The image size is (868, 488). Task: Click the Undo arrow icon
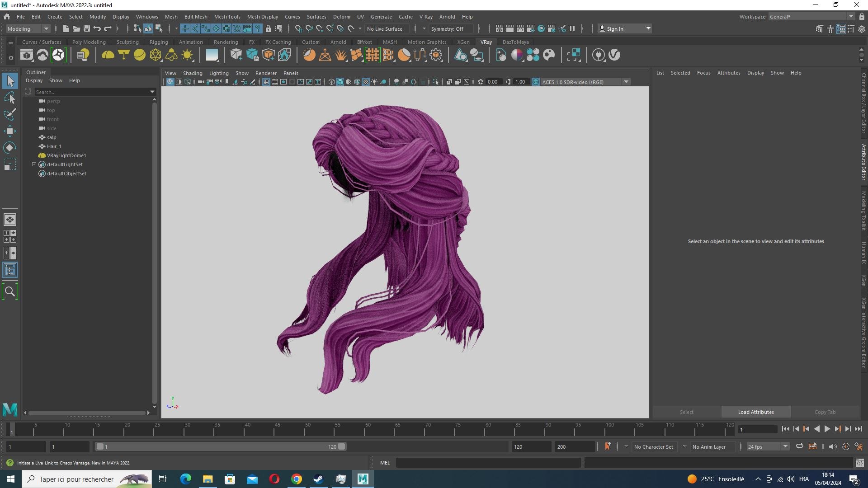click(97, 28)
